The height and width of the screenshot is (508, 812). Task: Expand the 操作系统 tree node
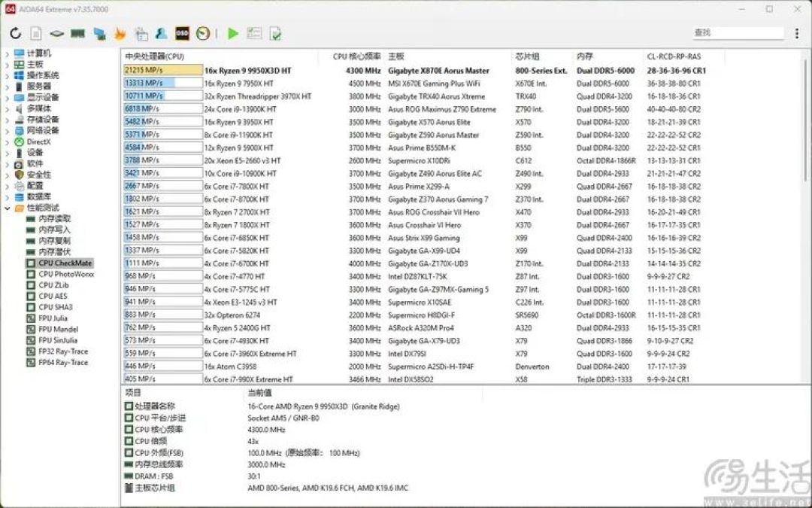[7, 76]
